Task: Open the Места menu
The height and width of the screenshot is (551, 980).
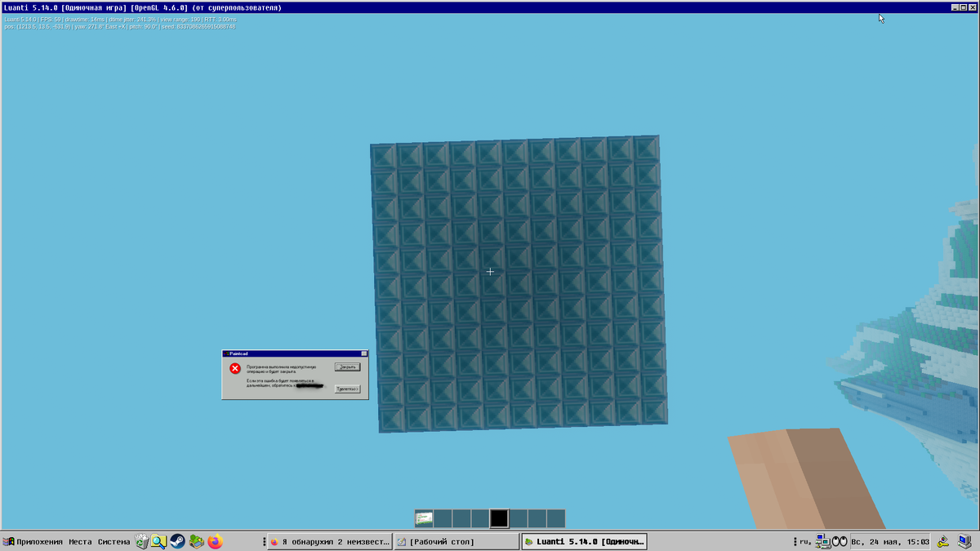Action: 80,542
